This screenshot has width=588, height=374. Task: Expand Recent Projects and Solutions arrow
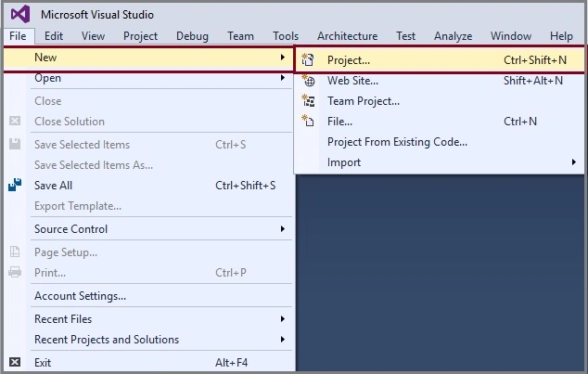point(282,339)
